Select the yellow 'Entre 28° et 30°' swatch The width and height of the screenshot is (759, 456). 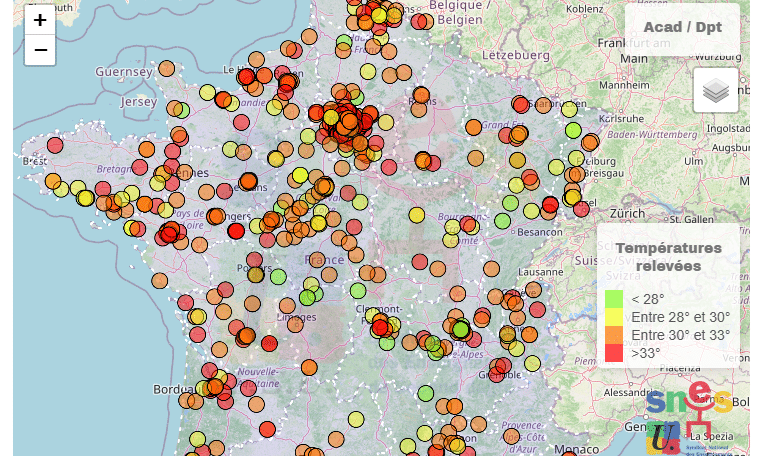(614, 317)
